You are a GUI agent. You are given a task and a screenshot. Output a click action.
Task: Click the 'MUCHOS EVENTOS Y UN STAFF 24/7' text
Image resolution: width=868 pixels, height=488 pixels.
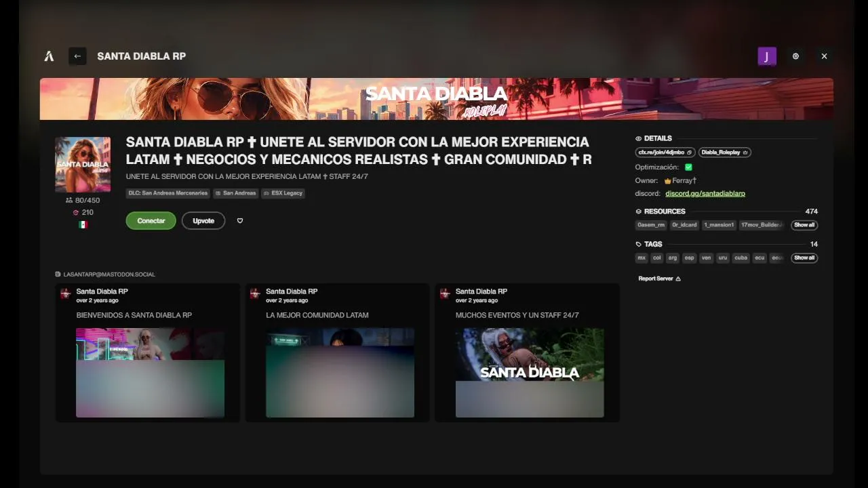tap(517, 315)
